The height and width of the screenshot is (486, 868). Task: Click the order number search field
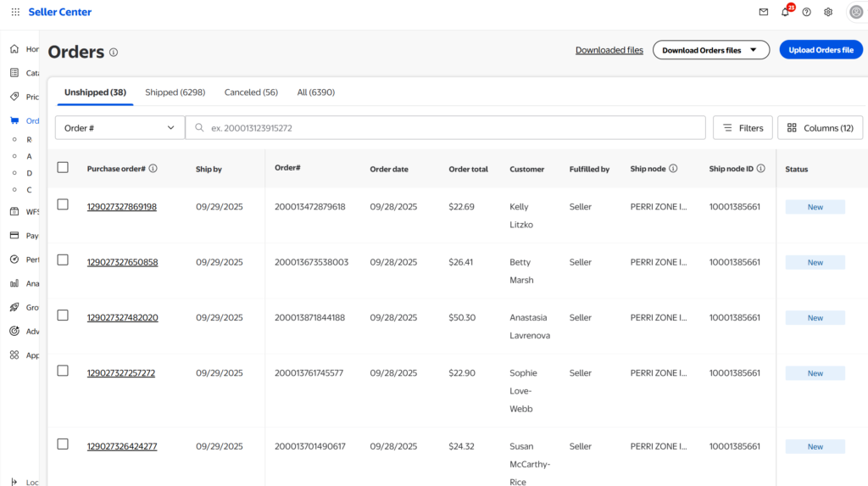pos(445,128)
